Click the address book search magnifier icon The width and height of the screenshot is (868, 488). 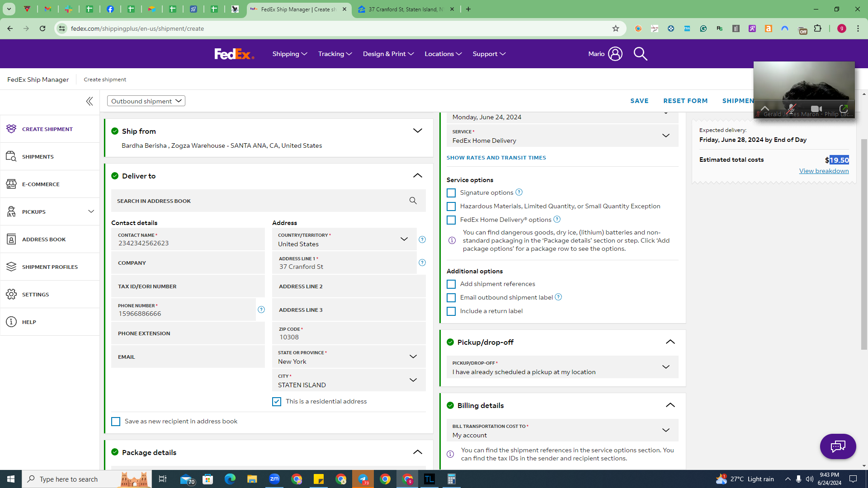click(x=413, y=201)
